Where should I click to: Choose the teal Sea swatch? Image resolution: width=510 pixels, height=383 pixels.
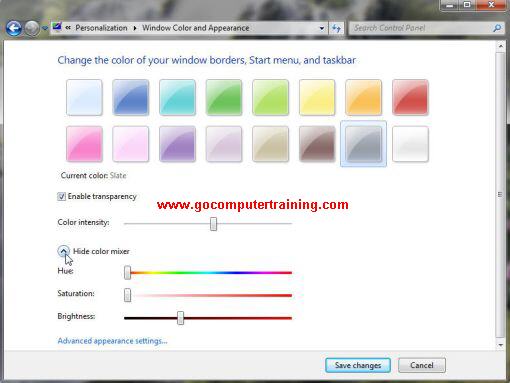[x=177, y=97]
